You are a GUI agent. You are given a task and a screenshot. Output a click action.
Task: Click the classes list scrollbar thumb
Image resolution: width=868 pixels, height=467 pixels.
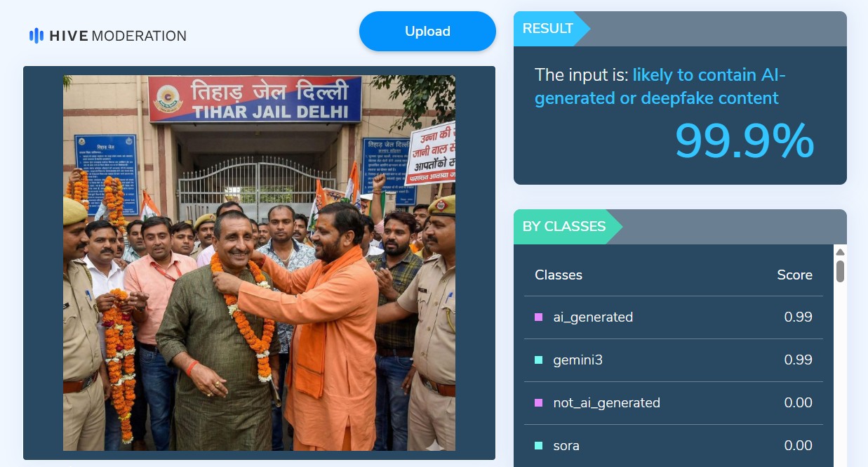pos(840,271)
